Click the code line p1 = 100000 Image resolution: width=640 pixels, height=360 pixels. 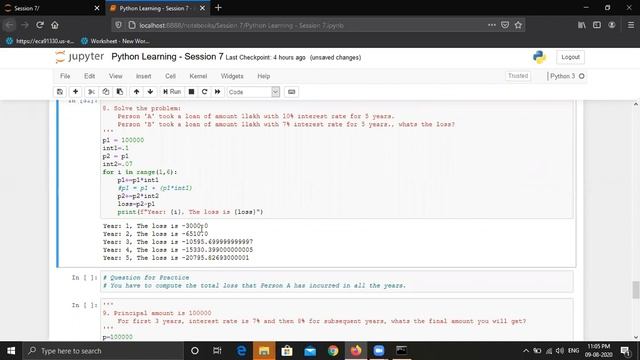(123, 140)
